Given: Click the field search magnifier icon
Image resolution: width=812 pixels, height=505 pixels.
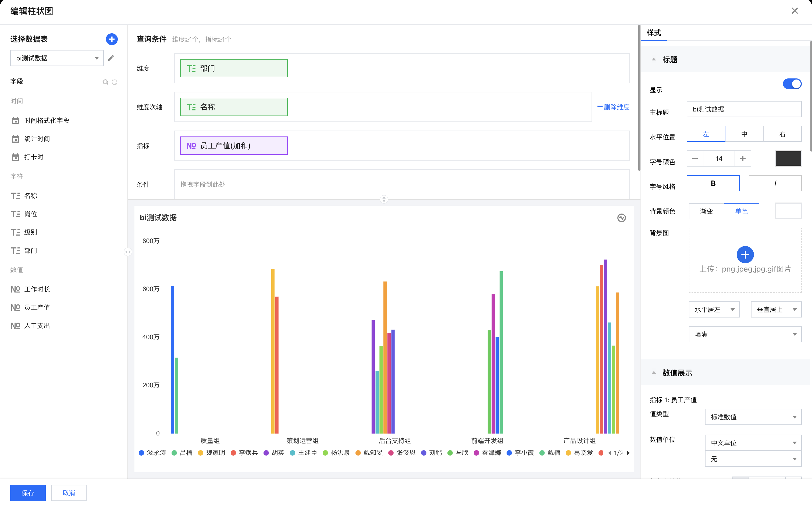Looking at the screenshot, I should pos(105,82).
